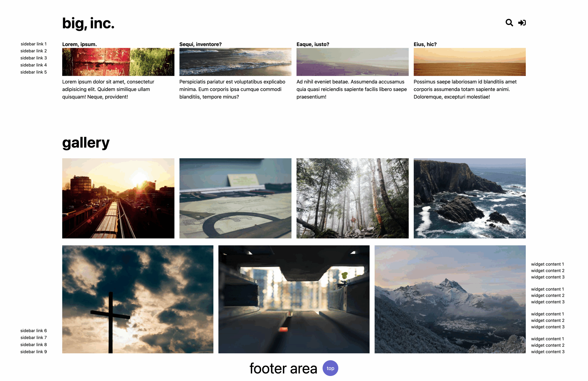Image resolution: width=588 pixels, height=381 pixels.
Task: Open the cross silhouette gallery photo
Action: tap(138, 299)
